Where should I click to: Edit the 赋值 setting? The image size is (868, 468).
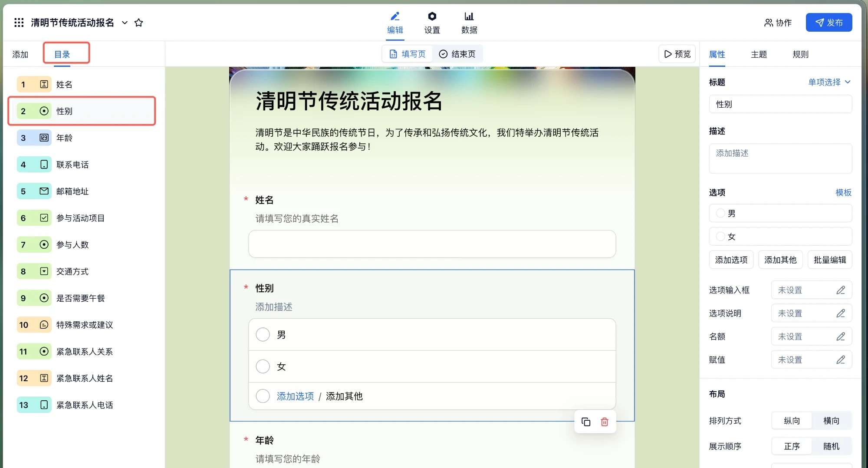pos(811,360)
